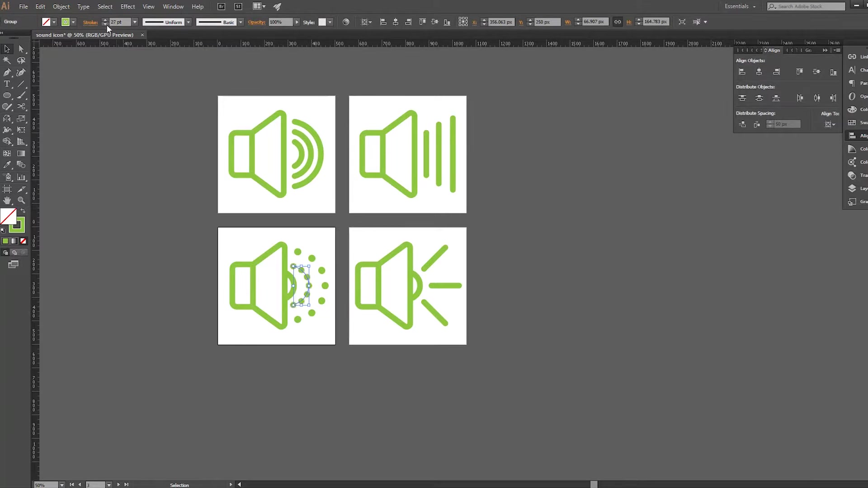
Task: Select the Pen tool
Action: click(7, 72)
